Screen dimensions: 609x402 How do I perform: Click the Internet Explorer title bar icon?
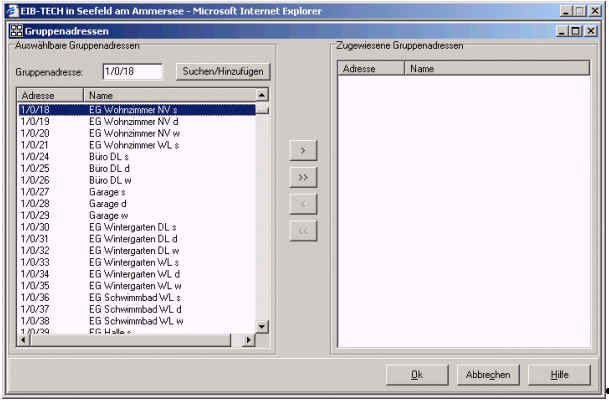click(11, 9)
